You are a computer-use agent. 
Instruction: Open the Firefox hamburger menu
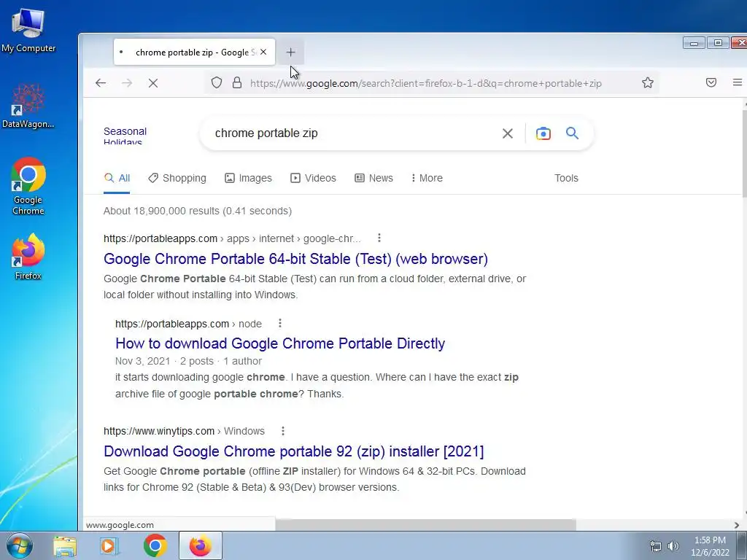tap(737, 83)
